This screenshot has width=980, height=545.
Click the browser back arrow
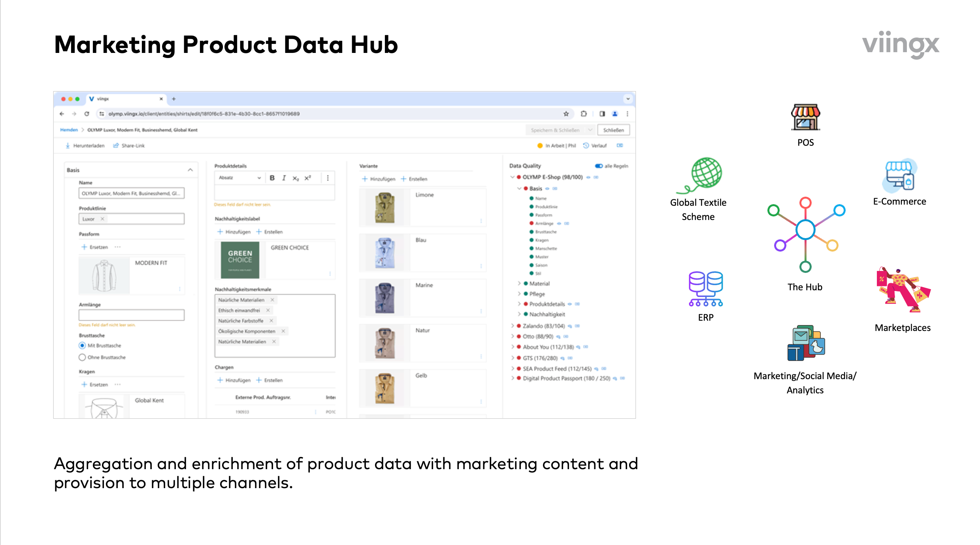click(x=62, y=114)
